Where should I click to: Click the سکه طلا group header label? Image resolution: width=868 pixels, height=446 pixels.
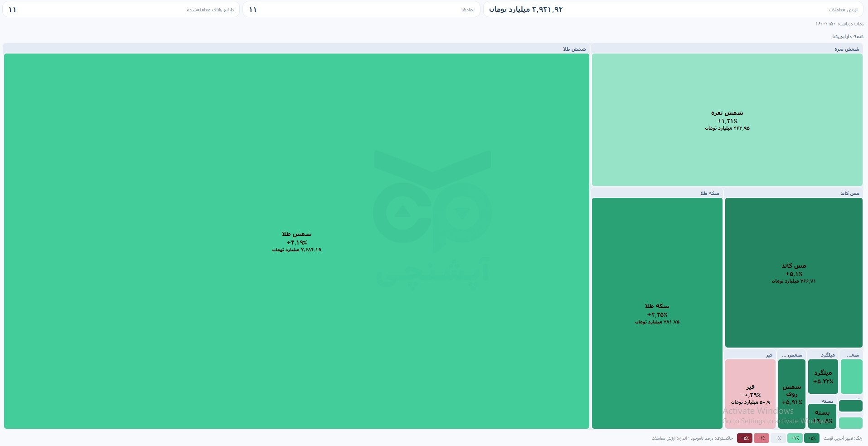tap(709, 193)
